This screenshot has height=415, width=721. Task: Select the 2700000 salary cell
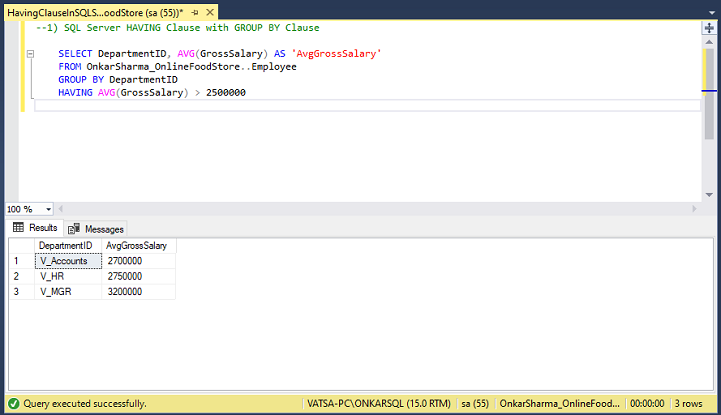(x=138, y=261)
